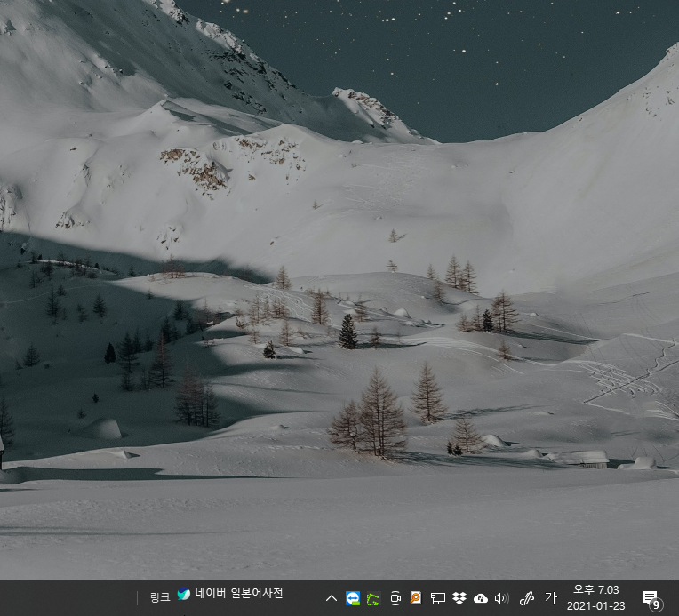The width and height of the screenshot is (679, 616).
Task: Click the Meet Now camera tray icon
Action: click(x=395, y=598)
